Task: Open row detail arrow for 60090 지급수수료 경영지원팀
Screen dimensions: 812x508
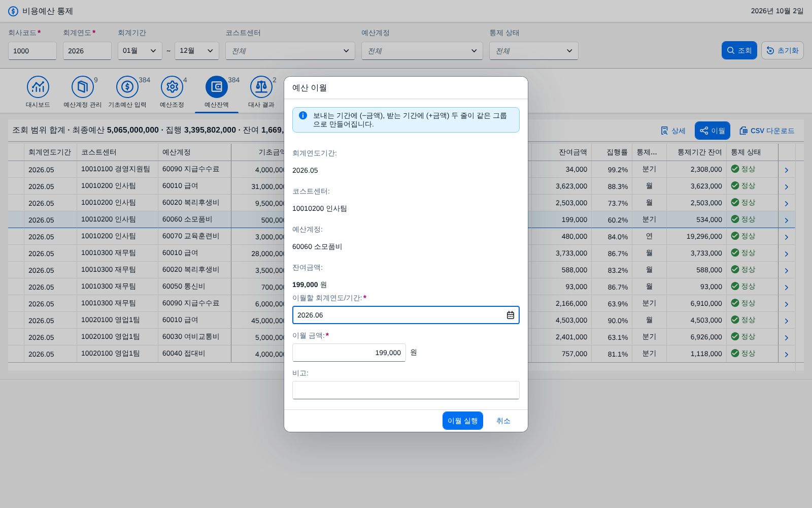Action: click(x=787, y=170)
